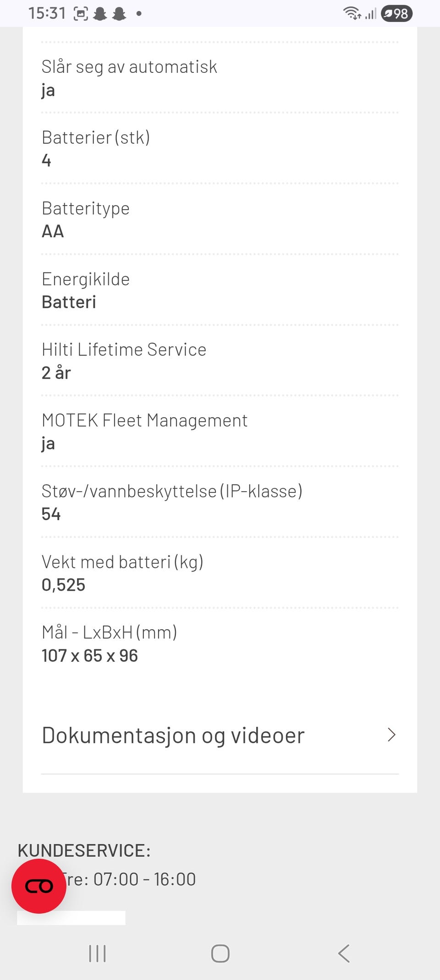Tap the status bar clock showing 15:31
The width and height of the screenshot is (440, 980).
47,13
